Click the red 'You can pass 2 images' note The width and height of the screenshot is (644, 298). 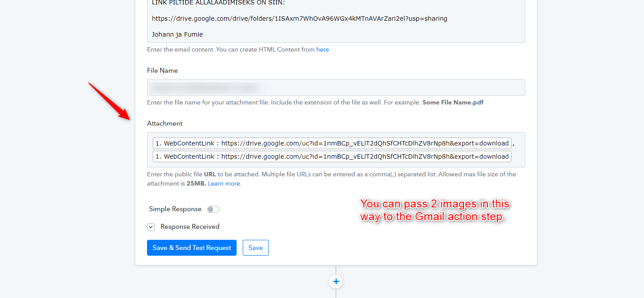tap(435, 210)
